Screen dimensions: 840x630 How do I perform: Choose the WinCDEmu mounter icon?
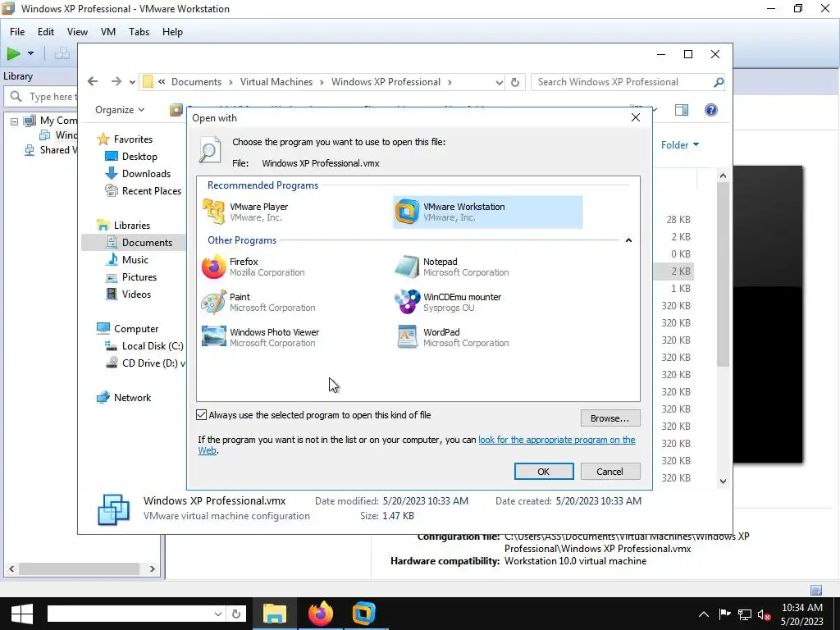407,302
